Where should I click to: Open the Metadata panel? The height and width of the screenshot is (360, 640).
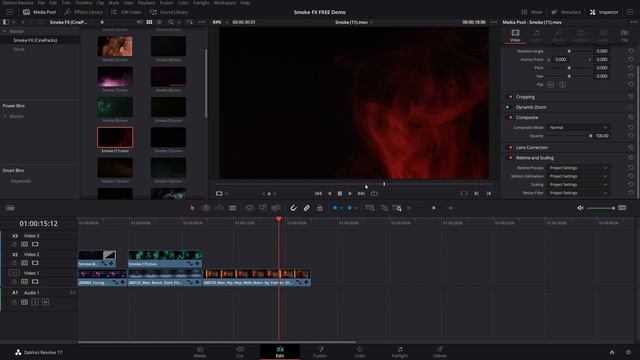566,12
